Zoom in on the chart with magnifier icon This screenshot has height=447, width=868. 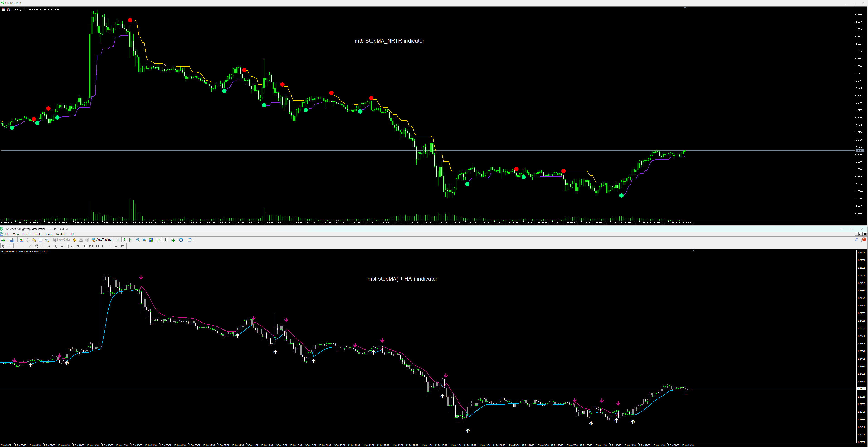138,240
